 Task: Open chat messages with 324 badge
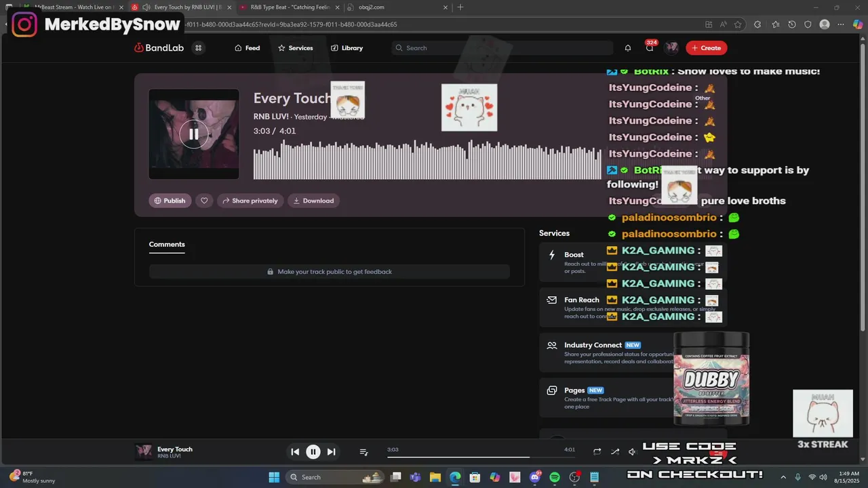[650, 48]
